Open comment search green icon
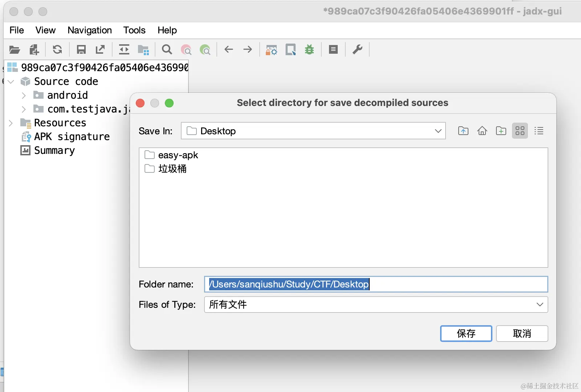 [205, 50]
